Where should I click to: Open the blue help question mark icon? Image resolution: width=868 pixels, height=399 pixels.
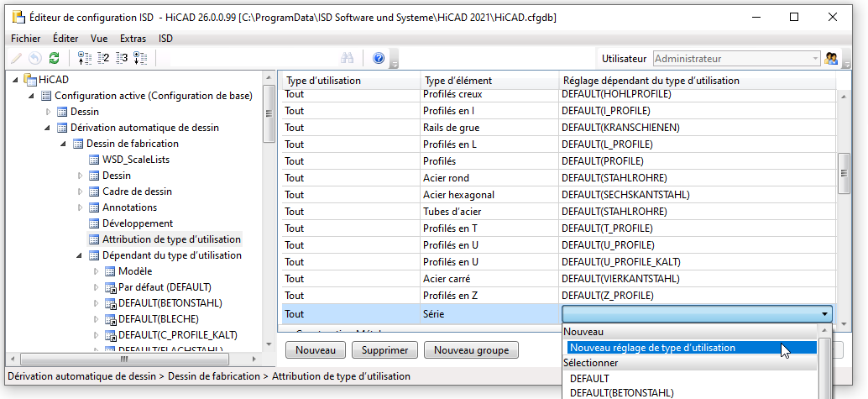pyautogui.click(x=379, y=58)
